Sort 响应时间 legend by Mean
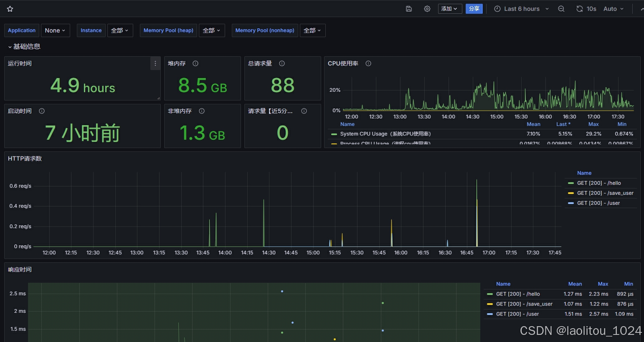Screen dimensions: 644x342 click(575, 284)
